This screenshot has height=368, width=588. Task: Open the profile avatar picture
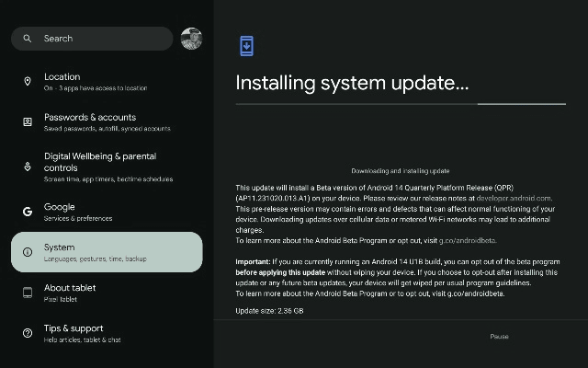191,39
